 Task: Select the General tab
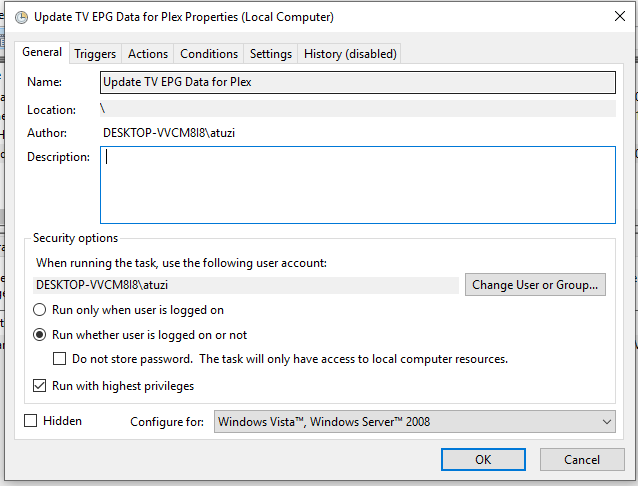[x=42, y=52]
